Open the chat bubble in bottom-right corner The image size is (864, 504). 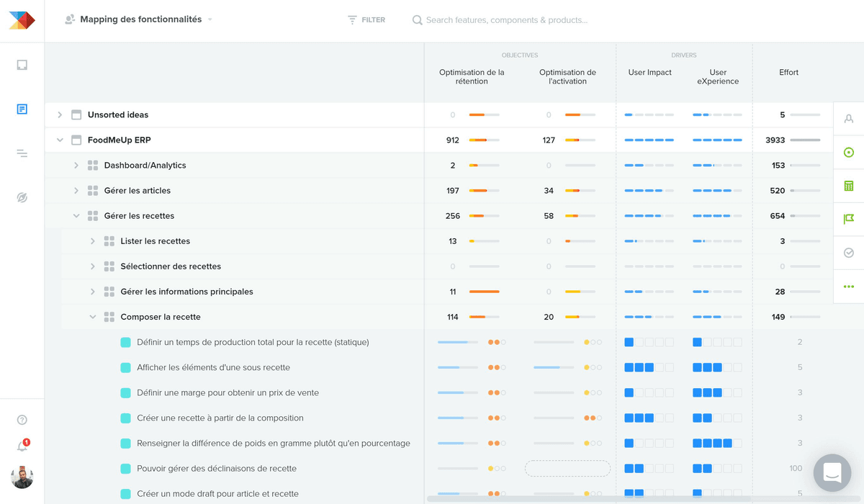832,473
